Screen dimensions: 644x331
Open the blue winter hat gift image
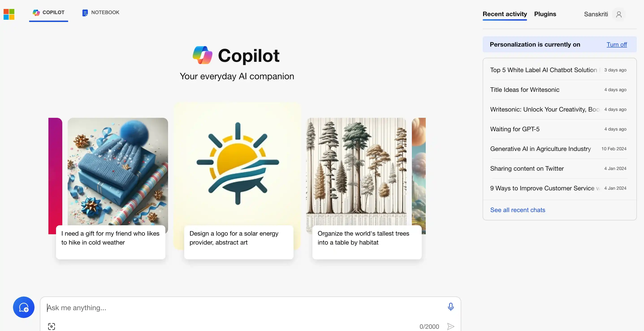118,171
